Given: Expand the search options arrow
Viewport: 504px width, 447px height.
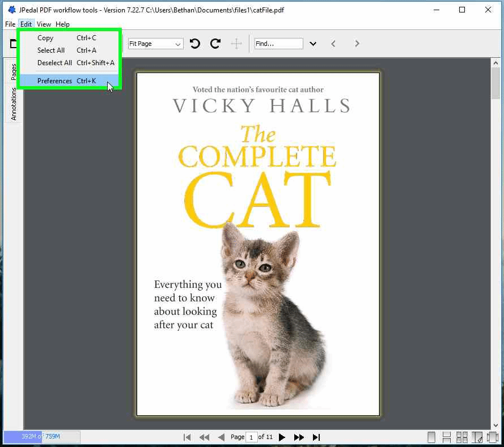Looking at the screenshot, I should [313, 44].
